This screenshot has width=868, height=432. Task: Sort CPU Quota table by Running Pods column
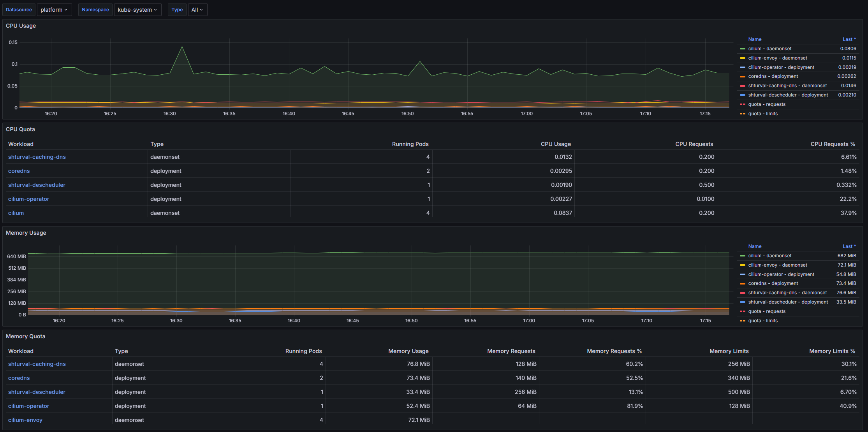click(410, 144)
